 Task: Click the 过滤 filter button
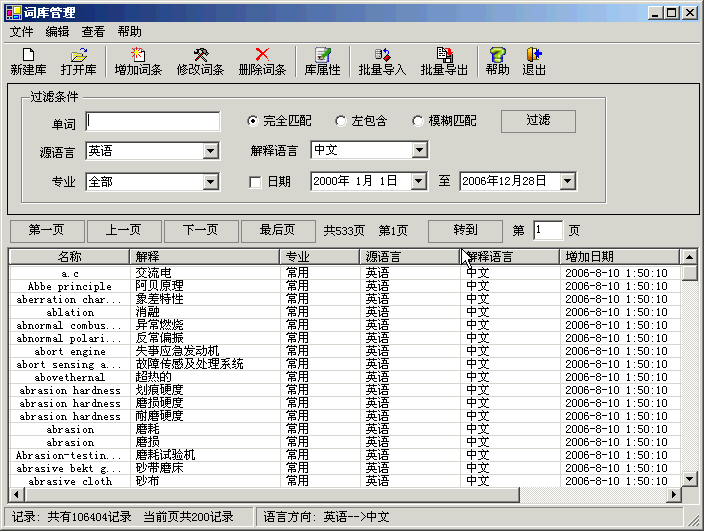538,121
